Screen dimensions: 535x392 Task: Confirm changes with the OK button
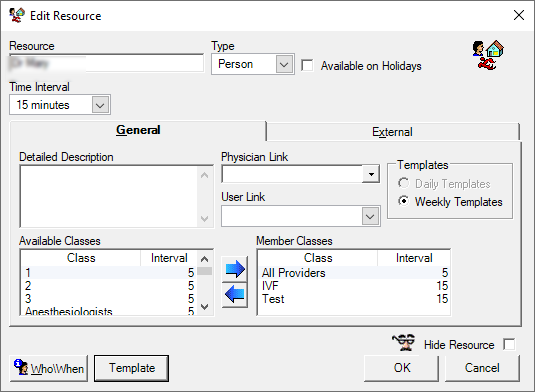coord(402,368)
